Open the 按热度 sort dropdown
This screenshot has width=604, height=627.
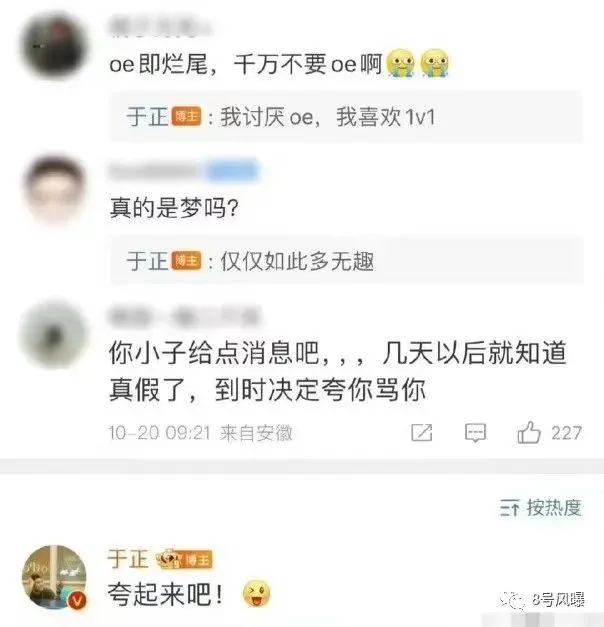(541, 508)
